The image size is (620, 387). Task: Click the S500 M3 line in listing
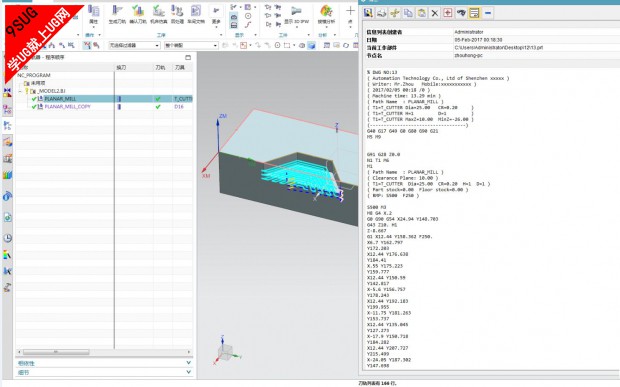click(x=376, y=207)
